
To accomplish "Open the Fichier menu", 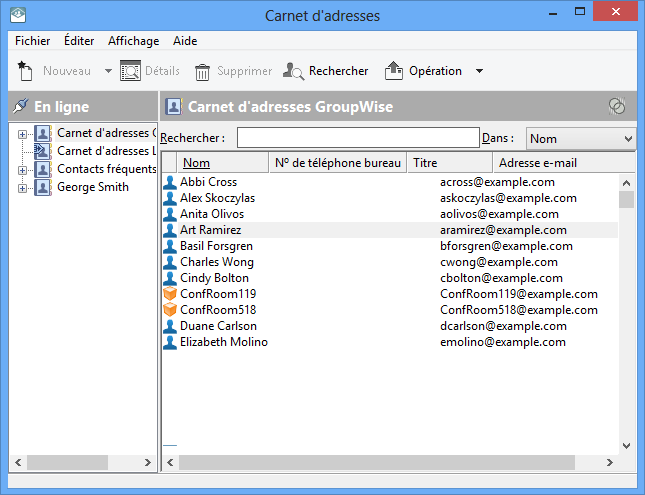I will tap(32, 41).
